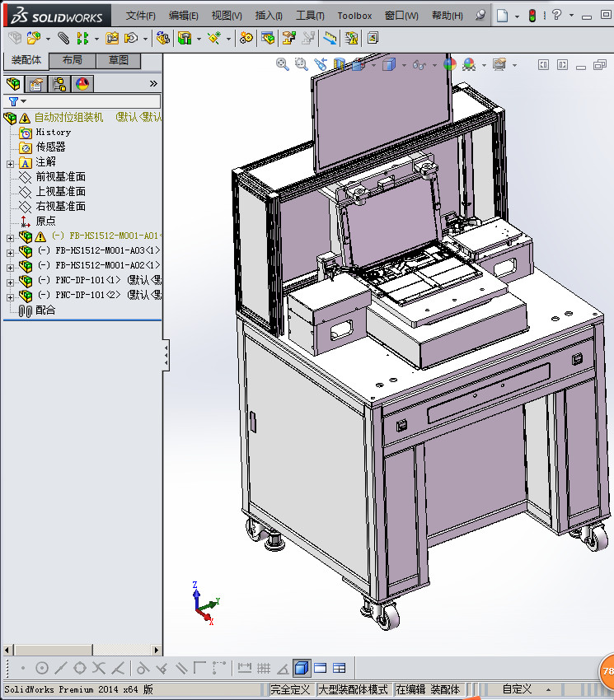The width and height of the screenshot is (614, 700).
Task: Open the Display Style dropdown arrow
Action: [x=404, y=66]
